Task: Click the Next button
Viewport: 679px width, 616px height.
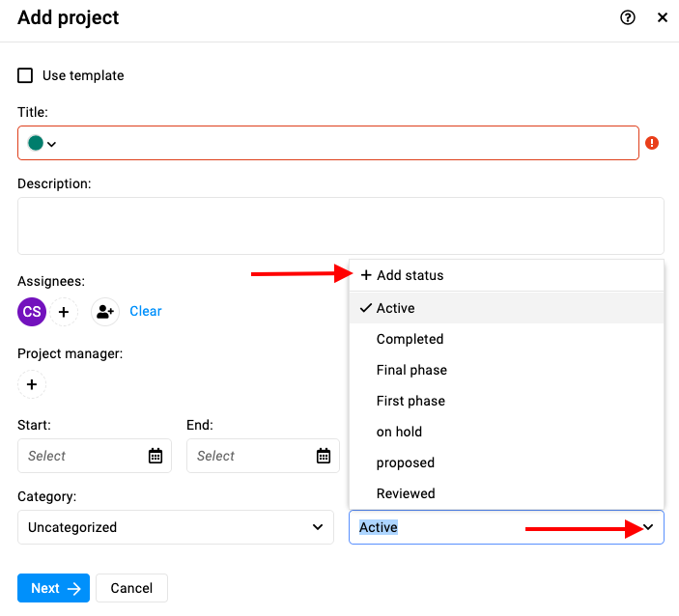Action: tap(54, 588)
